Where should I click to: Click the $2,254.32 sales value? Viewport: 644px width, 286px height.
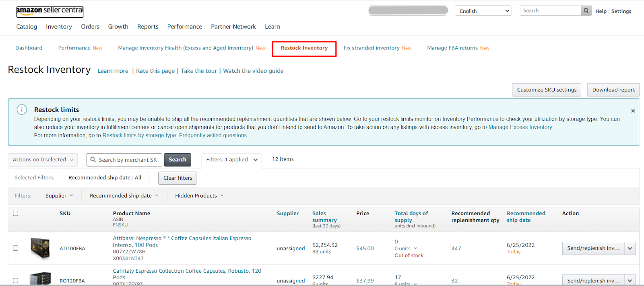(x=325, y=245)
